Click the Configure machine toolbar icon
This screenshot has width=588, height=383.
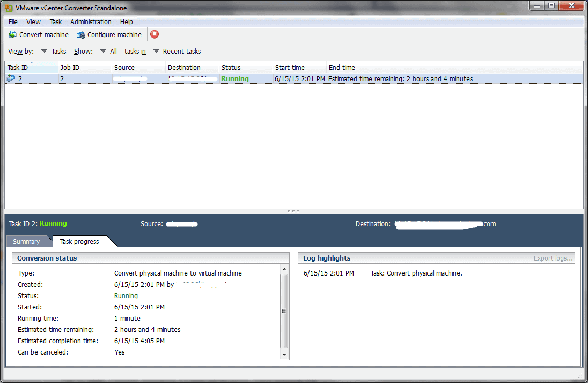[80, 34]
